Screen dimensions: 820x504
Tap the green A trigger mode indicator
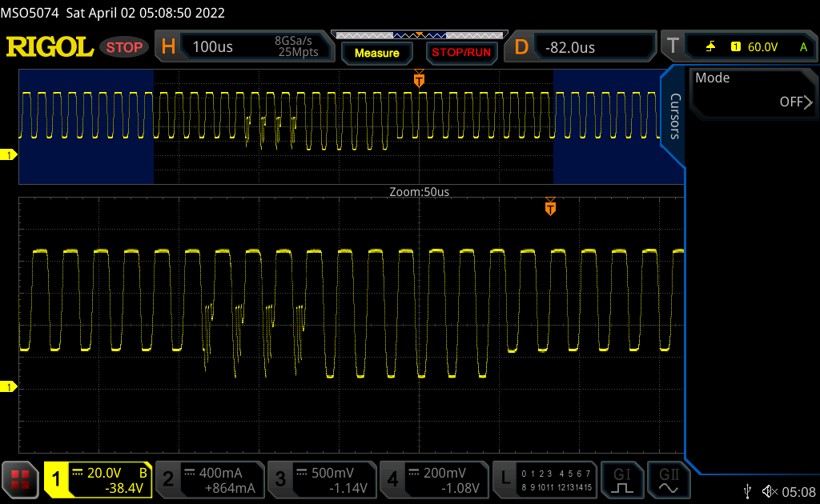[803, 47]
